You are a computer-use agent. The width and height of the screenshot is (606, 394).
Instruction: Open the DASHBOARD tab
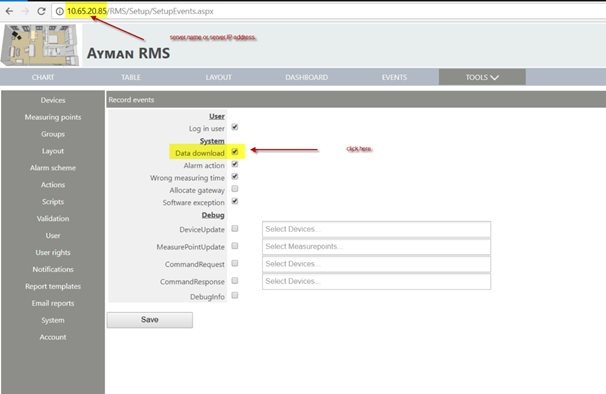pyautogui.click(x=306, y=77)
